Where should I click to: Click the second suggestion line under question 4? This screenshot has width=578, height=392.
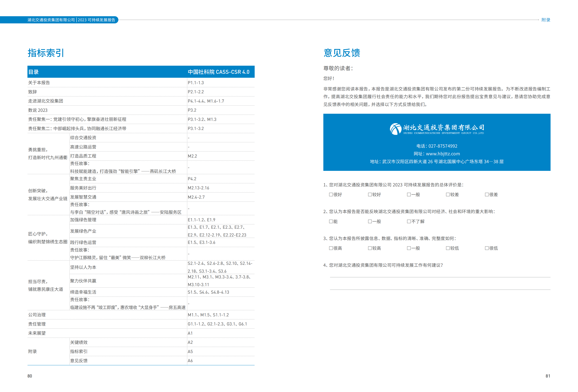point(440,290)
